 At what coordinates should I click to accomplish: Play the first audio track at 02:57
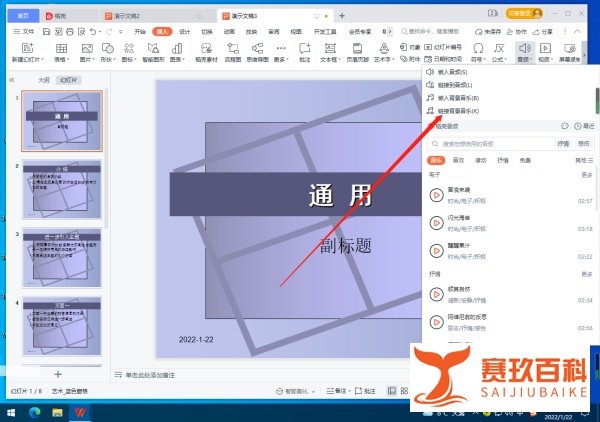tap(436, 195)
